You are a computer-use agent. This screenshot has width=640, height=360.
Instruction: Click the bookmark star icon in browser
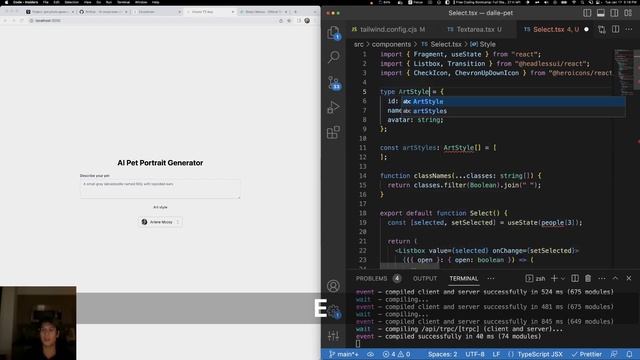[289, 20]
